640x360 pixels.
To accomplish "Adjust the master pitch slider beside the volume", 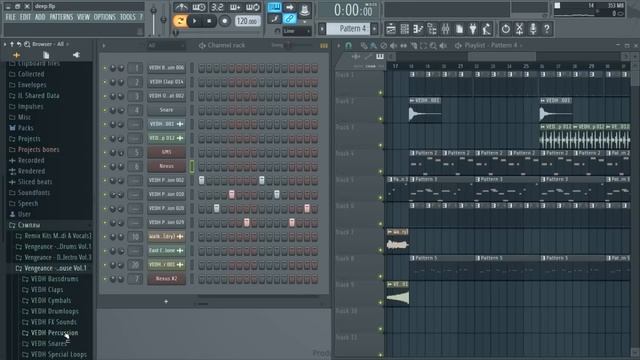I will (x=163, y=20).
